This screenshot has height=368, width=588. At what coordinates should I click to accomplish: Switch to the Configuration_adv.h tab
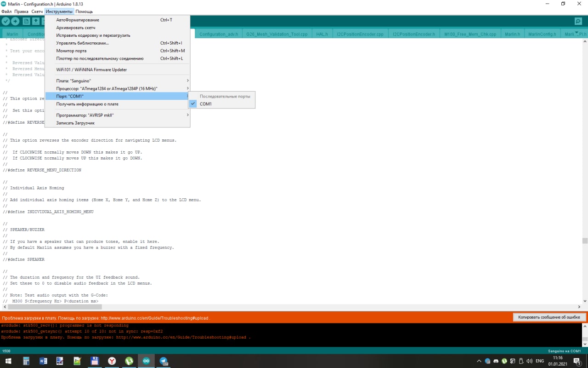pos(219,34)
